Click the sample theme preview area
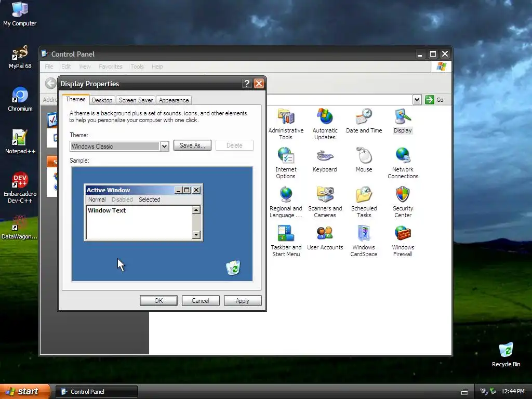 [x=162, y=224]
